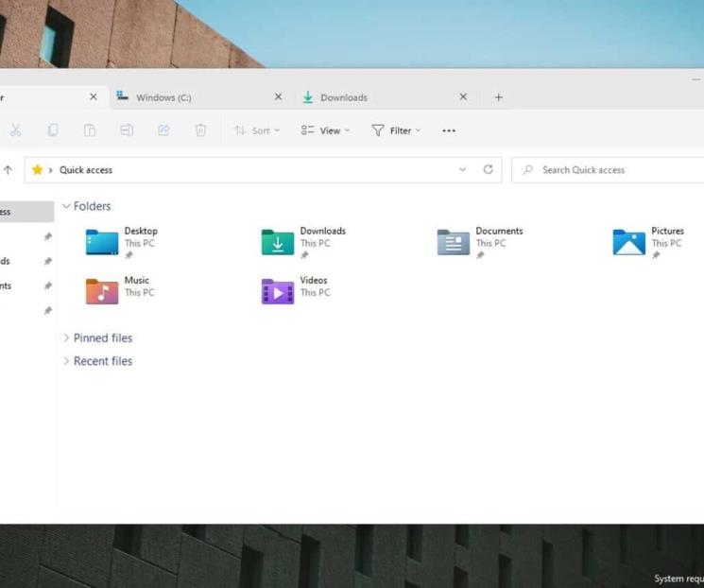Image resolution: width=704 pixels, height=588 pixels.
Task: Click the Refresh button
Action: pyautogui.click(x=488, y=170)
